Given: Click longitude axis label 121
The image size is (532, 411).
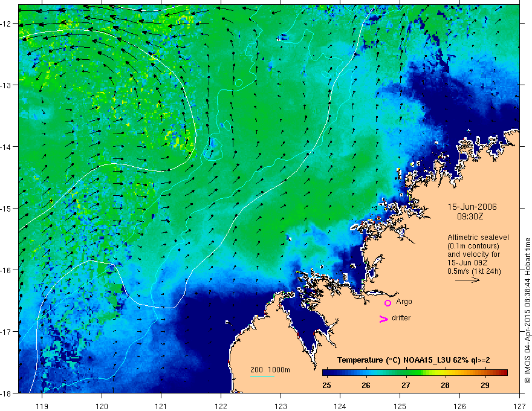Looking at the screenshot, I should click(161, 406).
